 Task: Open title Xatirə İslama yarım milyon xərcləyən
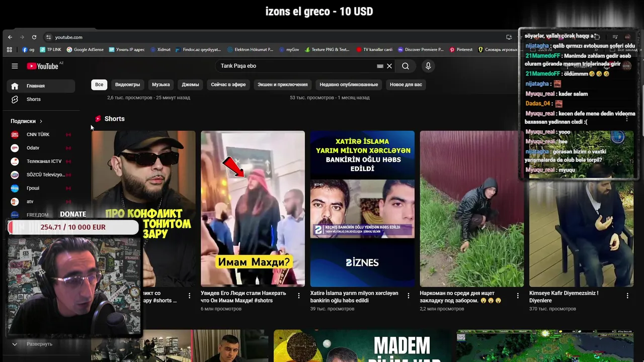click(354, 297)
